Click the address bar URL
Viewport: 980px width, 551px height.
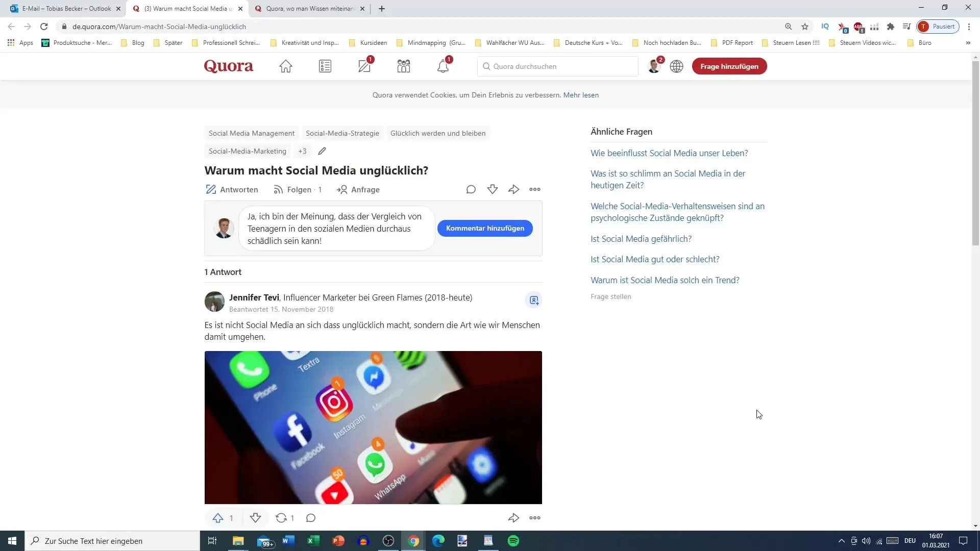coord(159,27)
